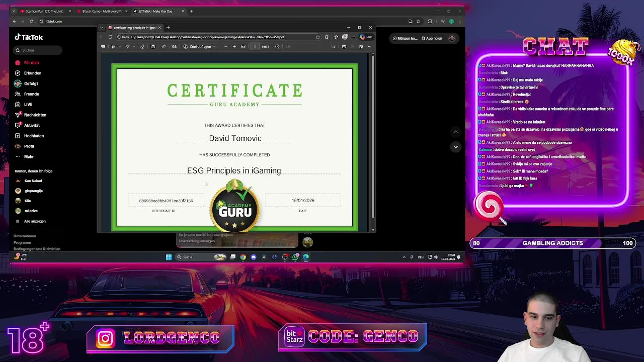Click the PDF viewer vertical scrollbar

tap(373, 136)
